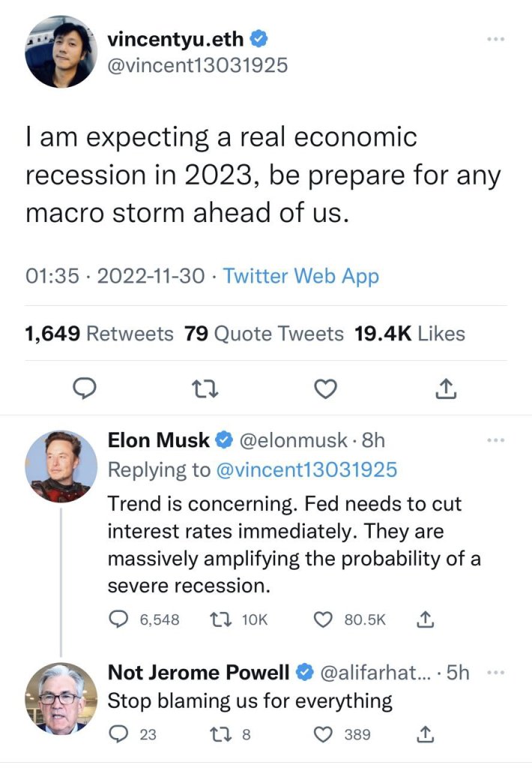Image resolution: width=532 pixels, height=768 pixels.
Task: Retweet Elon Musk's reply
Action: click(x=220, y=619)
